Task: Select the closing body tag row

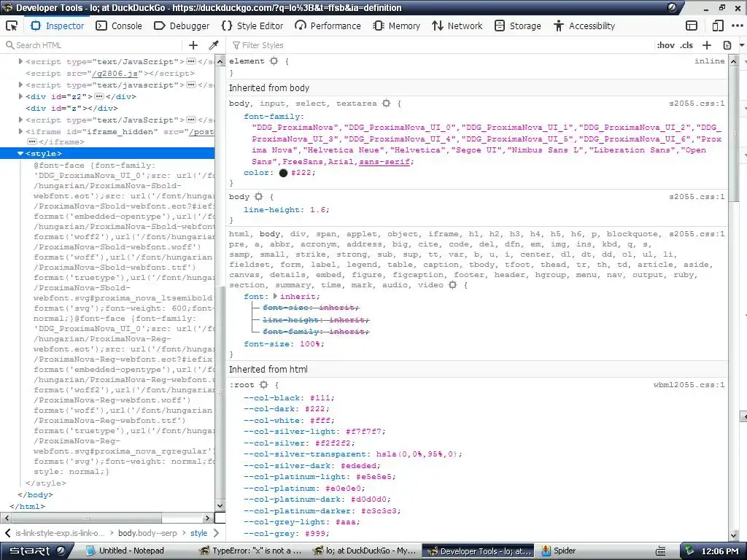Action: (35, 495)
